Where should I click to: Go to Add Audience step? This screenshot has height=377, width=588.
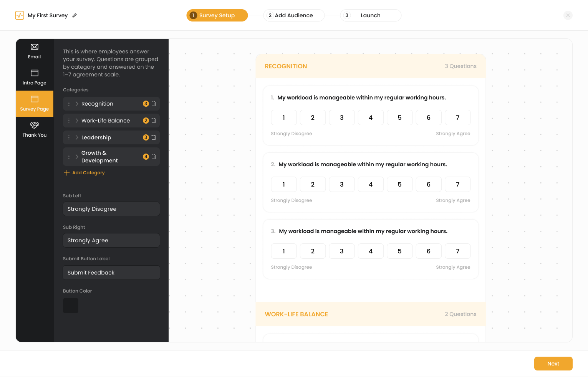coord(294,15)
